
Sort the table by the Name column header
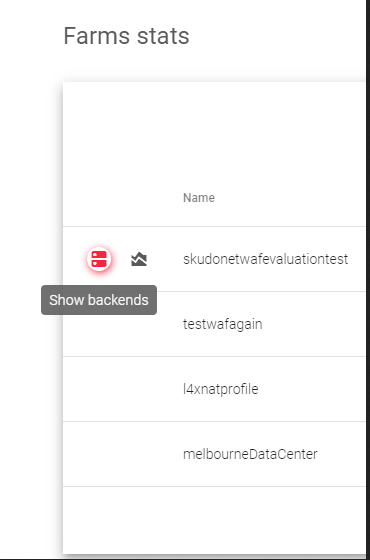[x=199, y=198]
